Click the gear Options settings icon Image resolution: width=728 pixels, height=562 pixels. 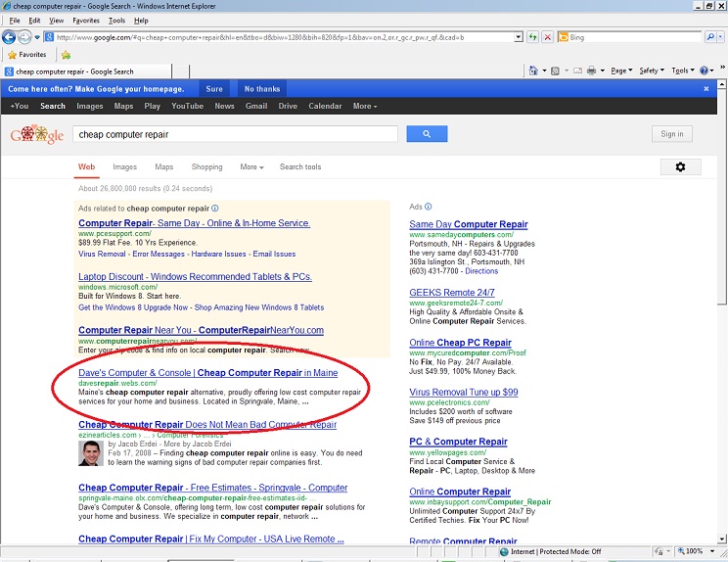681,166
